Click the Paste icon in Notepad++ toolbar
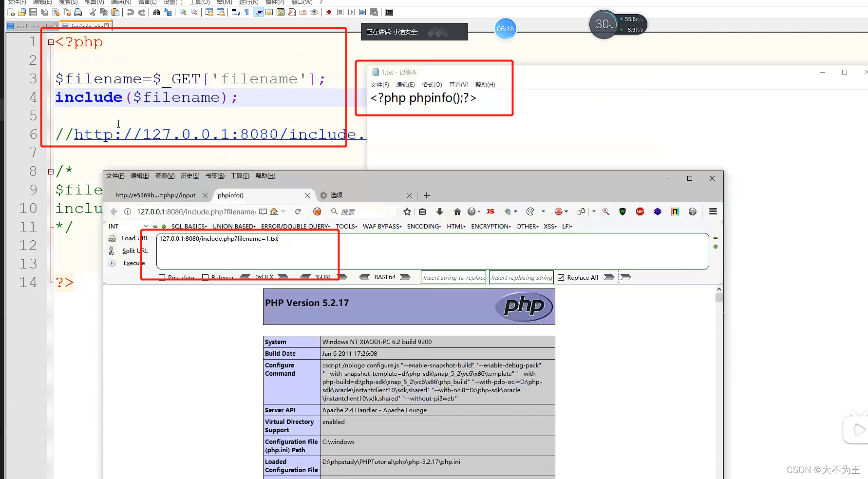Image resolution: width=868 pixels, height=479 pixels. [x=115, y=12]
